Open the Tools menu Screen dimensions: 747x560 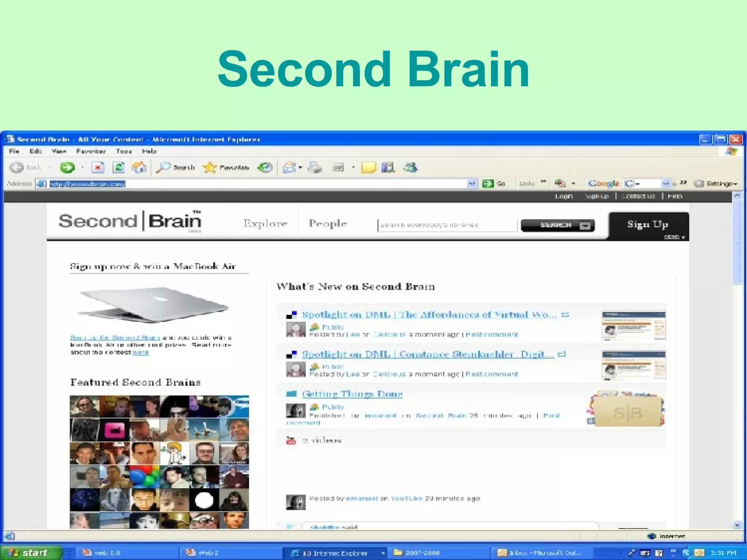click(124, 151)
